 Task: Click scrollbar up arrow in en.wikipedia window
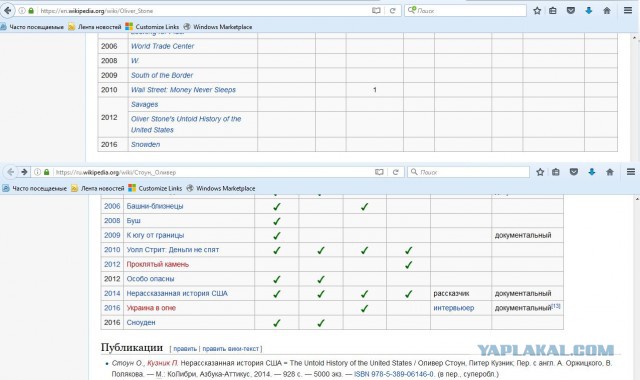[635, 38]
